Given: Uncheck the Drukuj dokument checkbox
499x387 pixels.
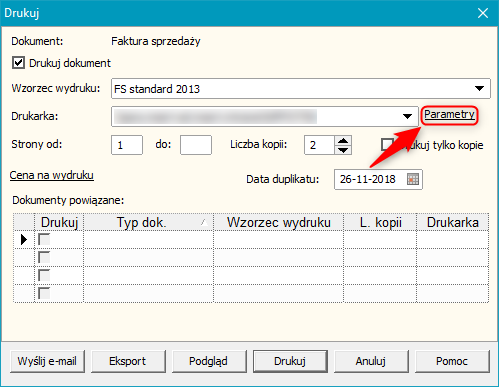Looking at the screenshot, I should 18,63.
